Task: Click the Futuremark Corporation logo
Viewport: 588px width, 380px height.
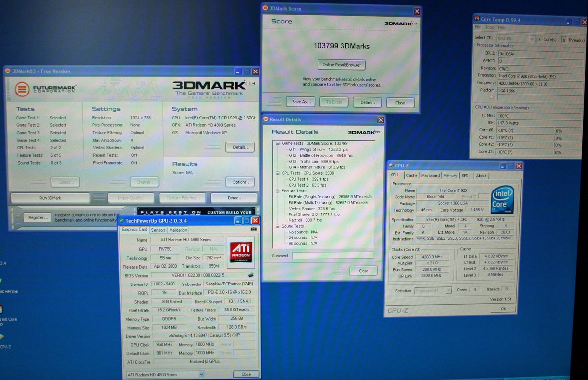Action: [46, 90]
